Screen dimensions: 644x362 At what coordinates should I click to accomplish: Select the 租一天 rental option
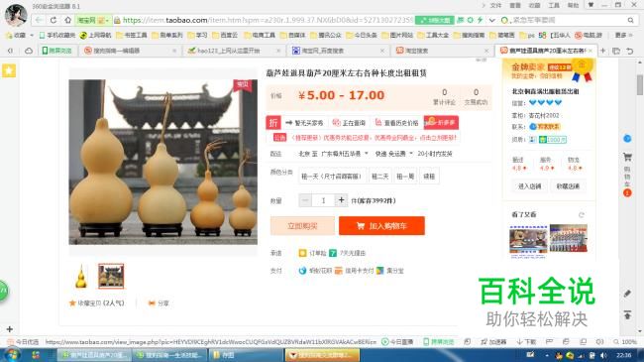332,177
